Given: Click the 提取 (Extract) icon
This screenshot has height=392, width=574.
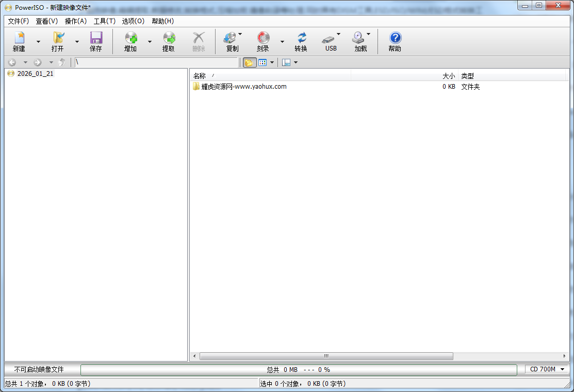Looking at the screenshot, I should [169, 41].
